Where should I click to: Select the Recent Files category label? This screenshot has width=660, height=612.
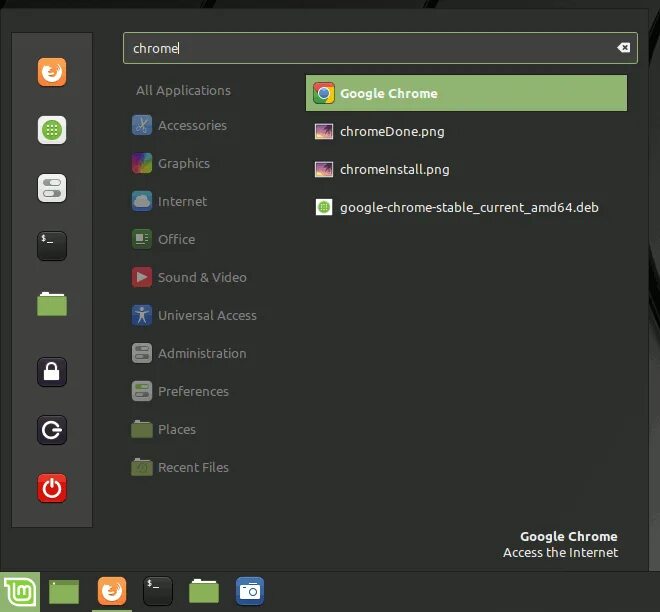click(x=193, y=467)
